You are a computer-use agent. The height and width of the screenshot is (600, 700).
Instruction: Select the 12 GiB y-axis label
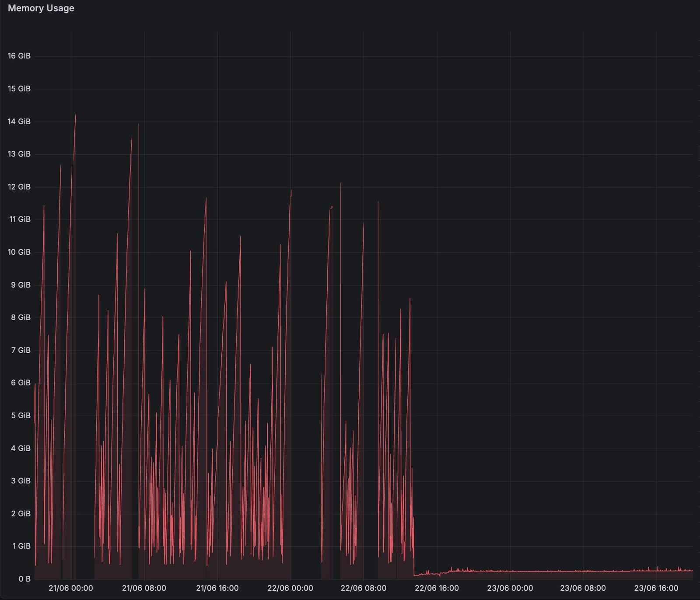click(x=19, y=187)
